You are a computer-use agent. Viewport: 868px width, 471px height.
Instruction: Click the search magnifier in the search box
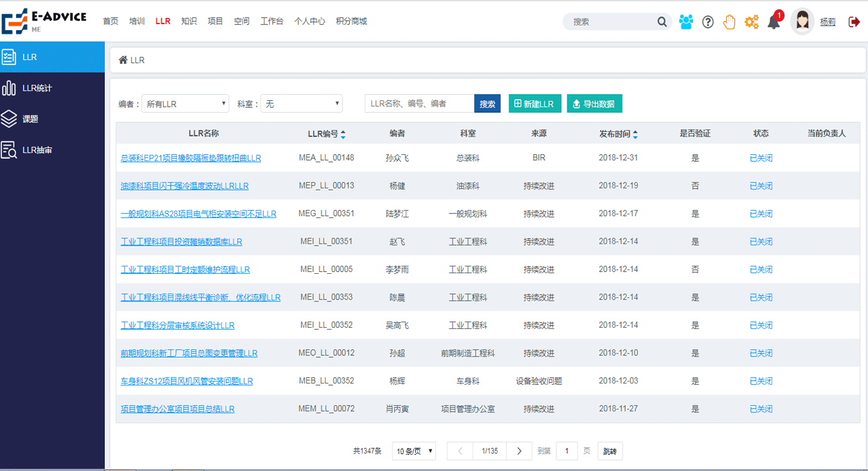point(662,22)
